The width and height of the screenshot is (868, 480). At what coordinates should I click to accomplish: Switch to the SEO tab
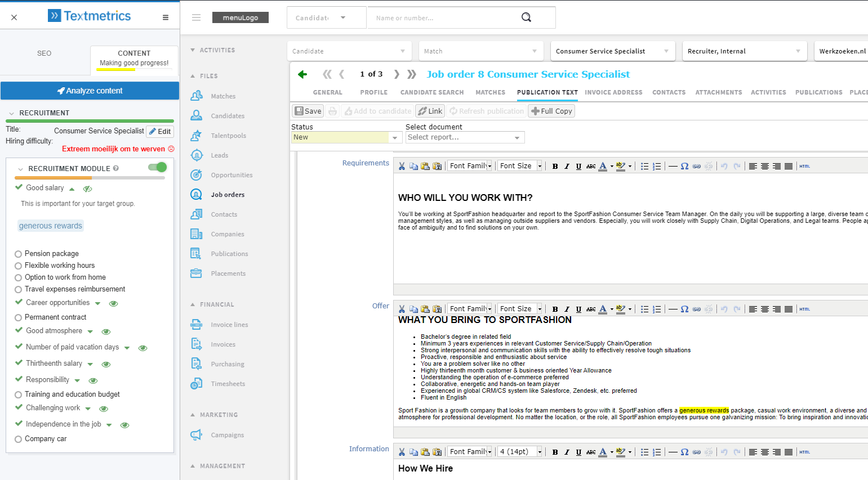(x=44, y=53)
